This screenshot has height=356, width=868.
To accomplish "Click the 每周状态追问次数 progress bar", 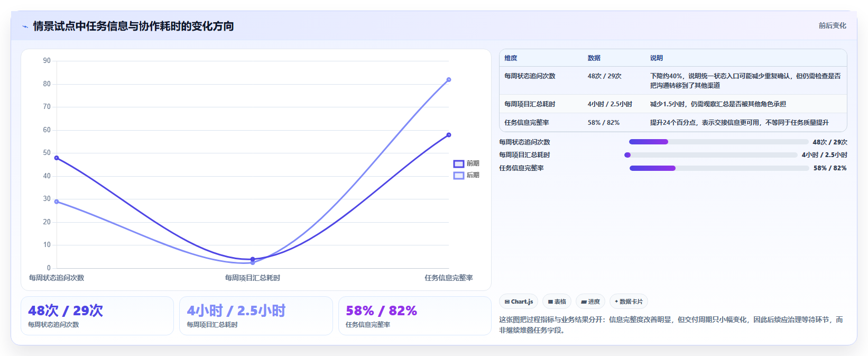I will (718, 142).
